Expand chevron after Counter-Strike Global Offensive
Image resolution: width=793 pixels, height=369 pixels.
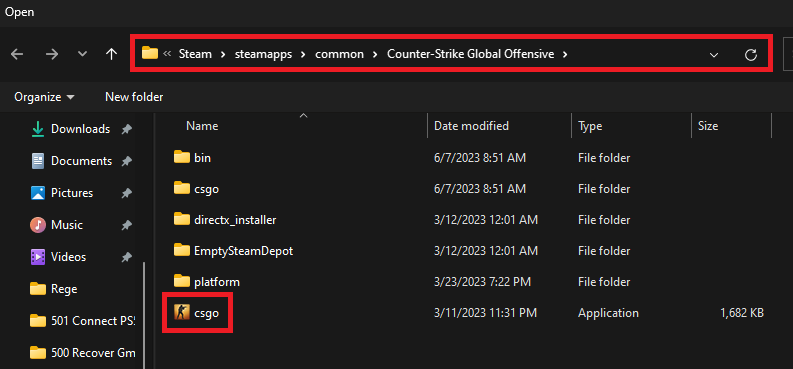(x=565, y=54)
